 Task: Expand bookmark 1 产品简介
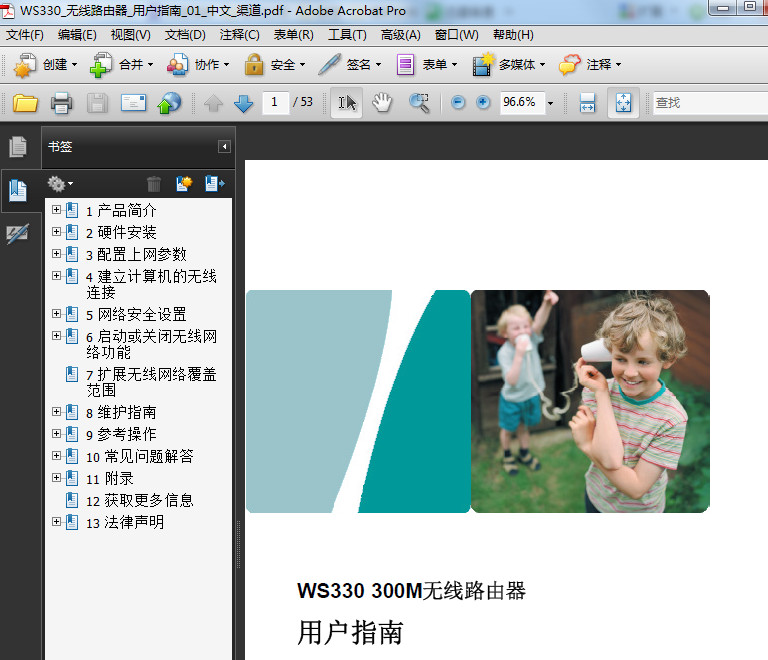click(56, 210)
